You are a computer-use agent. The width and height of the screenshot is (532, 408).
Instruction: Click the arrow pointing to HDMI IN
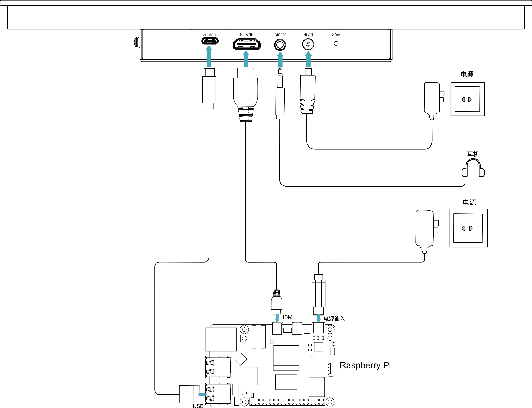pos(246,59)
